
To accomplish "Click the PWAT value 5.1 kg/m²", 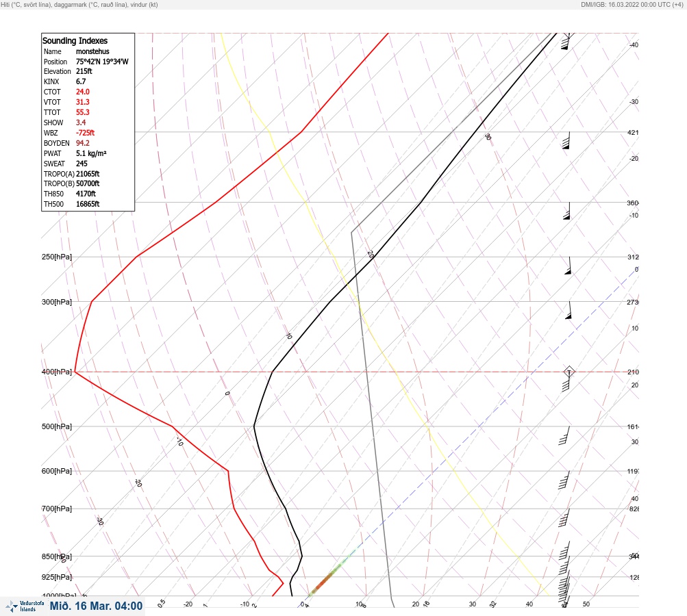I will [x=91, y=153].
